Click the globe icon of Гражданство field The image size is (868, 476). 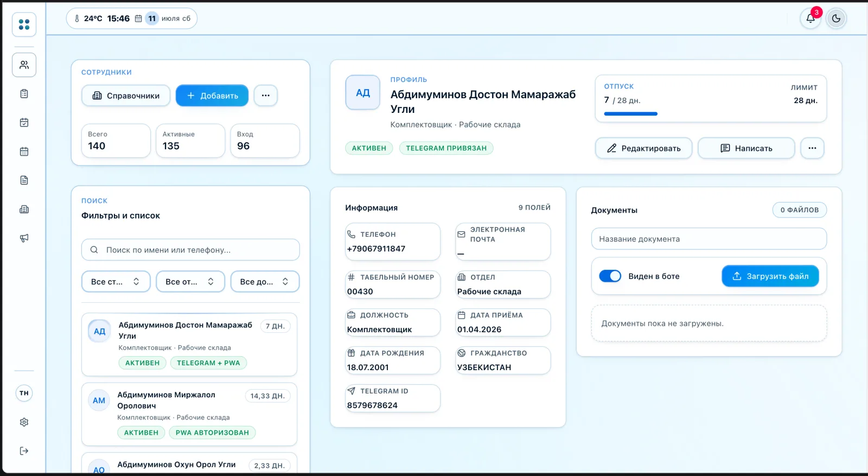point(461,353)
